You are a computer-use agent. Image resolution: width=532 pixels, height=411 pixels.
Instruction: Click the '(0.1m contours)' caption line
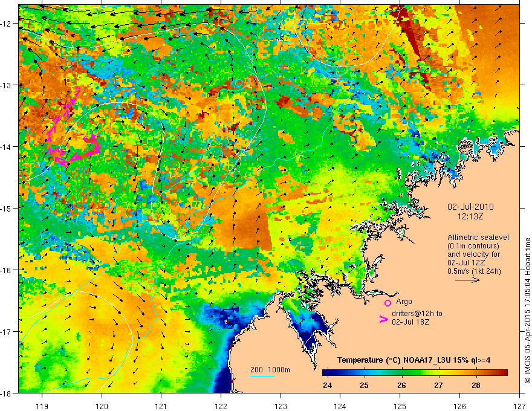tap(473, 246)
